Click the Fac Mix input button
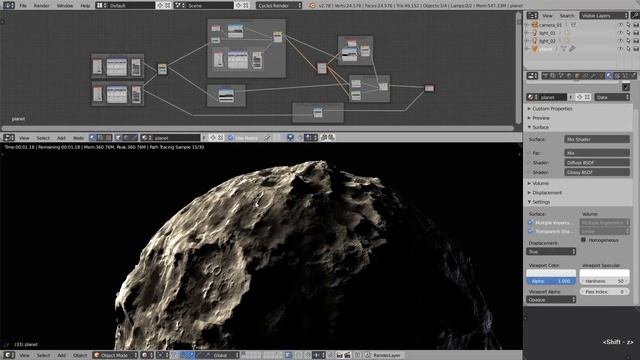 coord(597,153)
